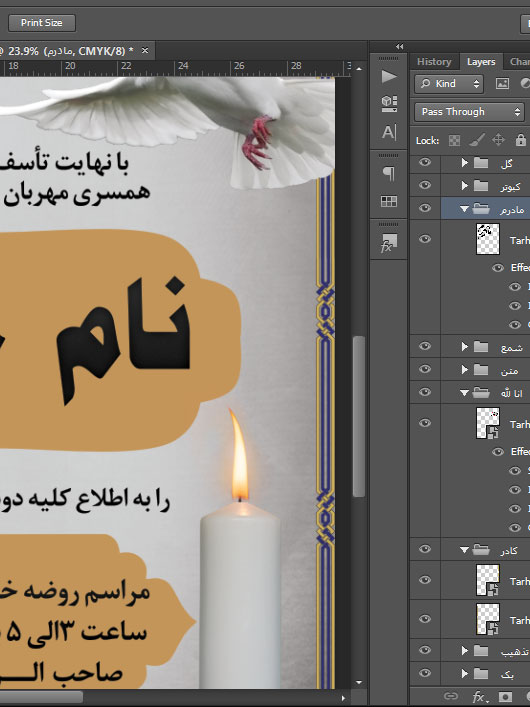Click folder icon of کبوتر group
This screenshot has width=530, height=707.
(x=481, y=185)
